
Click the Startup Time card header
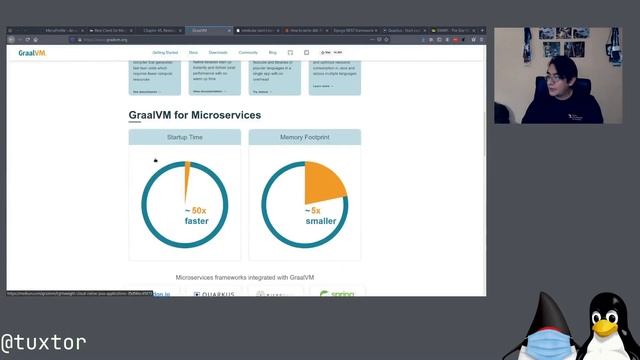click(184, 137)
